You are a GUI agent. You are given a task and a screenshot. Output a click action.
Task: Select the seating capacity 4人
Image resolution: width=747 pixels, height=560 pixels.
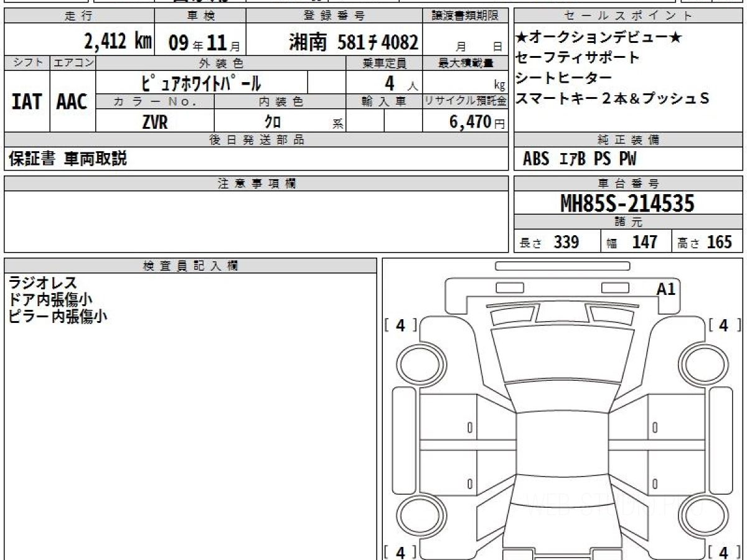coord(402,83)
